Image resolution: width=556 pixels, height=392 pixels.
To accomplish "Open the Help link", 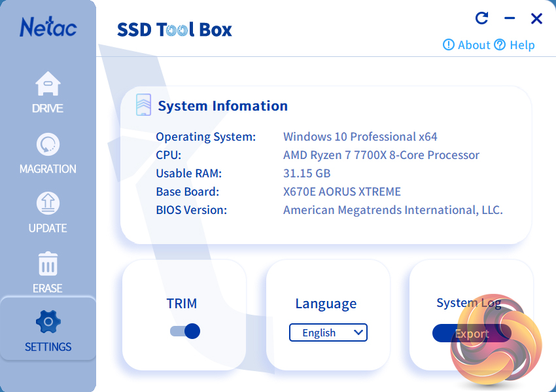I will click(x=522, y=45).
